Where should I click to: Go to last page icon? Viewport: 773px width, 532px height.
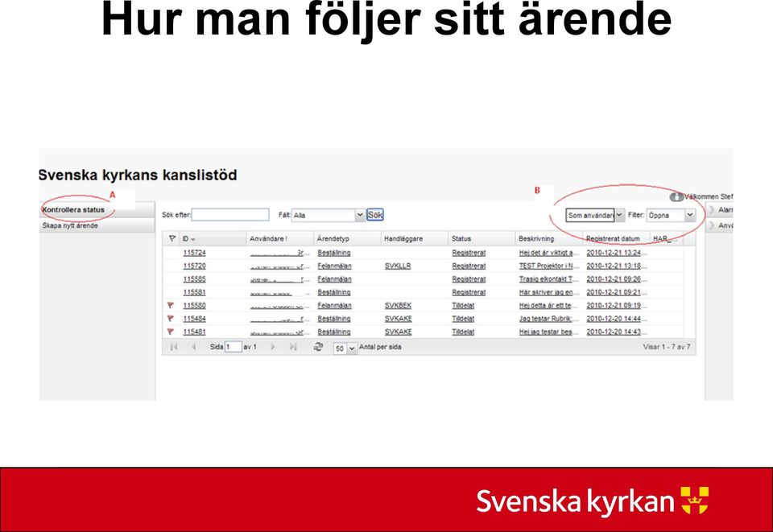pyautogui.click(x=293, y=347)
